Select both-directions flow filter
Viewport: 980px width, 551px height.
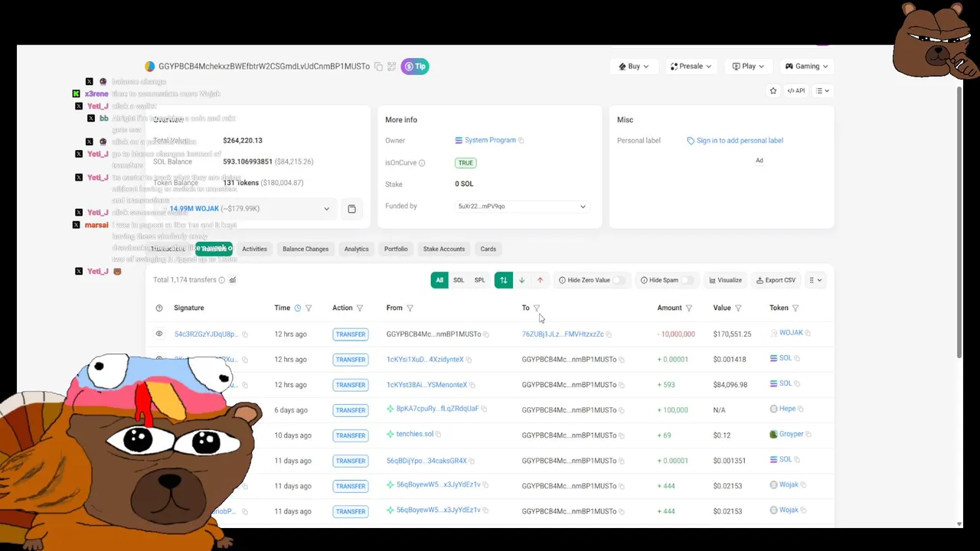[503, 280]
